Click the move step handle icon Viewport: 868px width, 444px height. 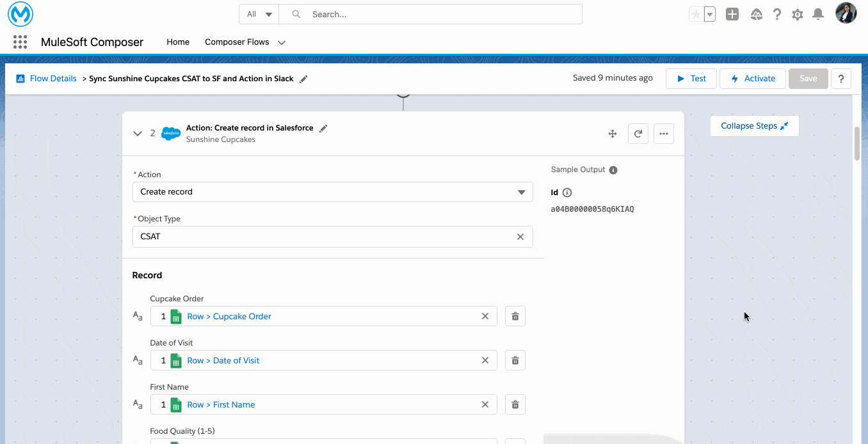coord(613,134)
